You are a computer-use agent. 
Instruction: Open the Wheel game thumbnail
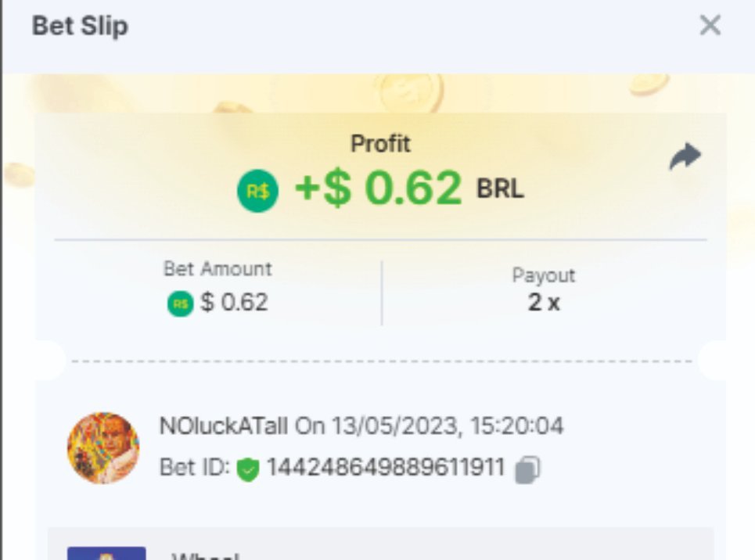point(106,553)
